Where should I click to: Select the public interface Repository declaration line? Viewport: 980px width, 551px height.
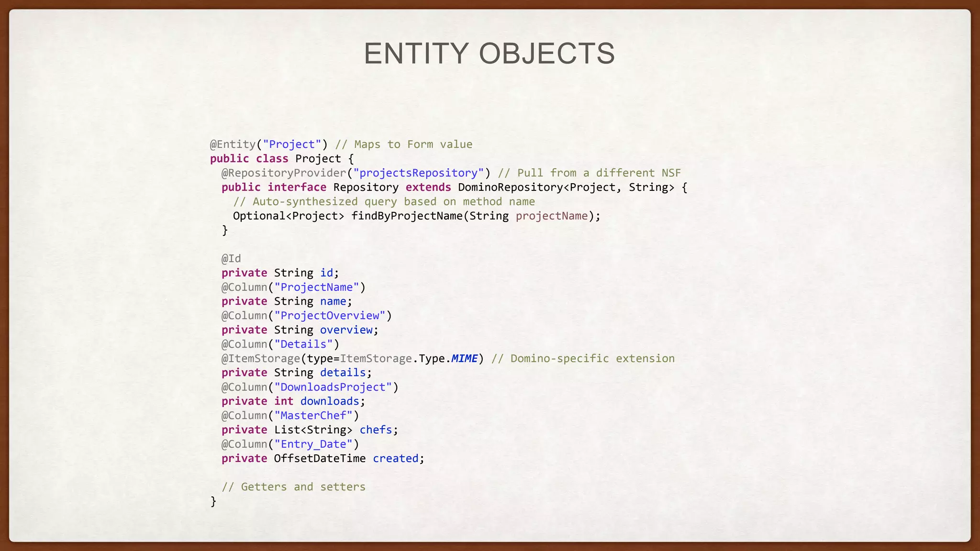click(455, 187)
